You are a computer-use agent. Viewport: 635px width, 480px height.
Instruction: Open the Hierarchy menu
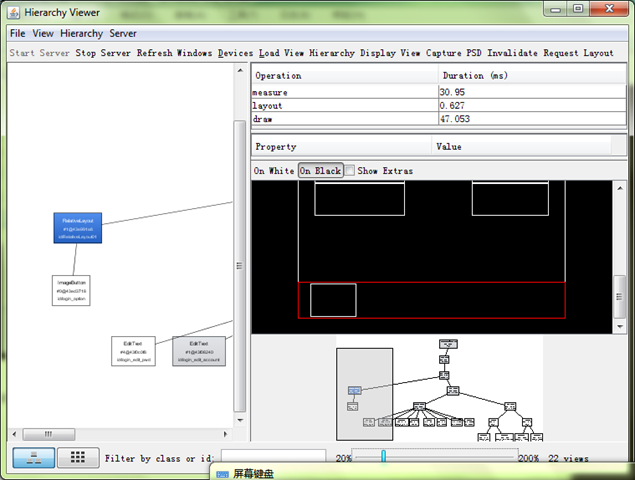click(x=81, y=34)
